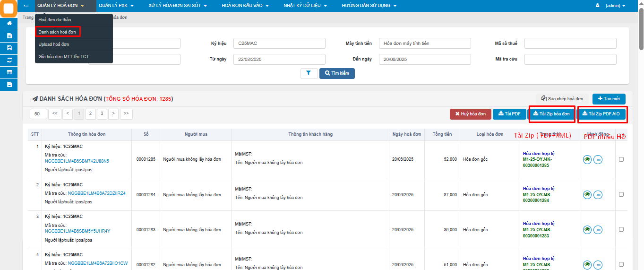Tick the checkbox for invoice 00001285
This screenshot has width=644, height=270.
[x=621, y=159]
